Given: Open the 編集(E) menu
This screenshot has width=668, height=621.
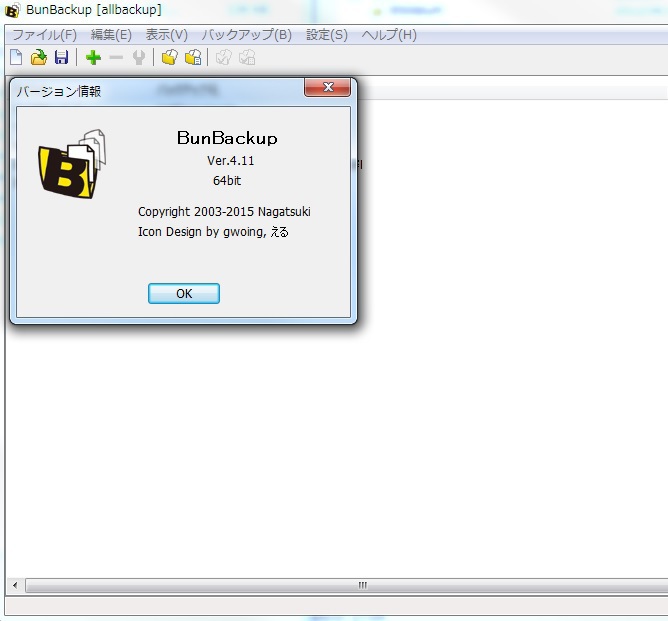Looking at the screenshot, I should pos(111,34).
